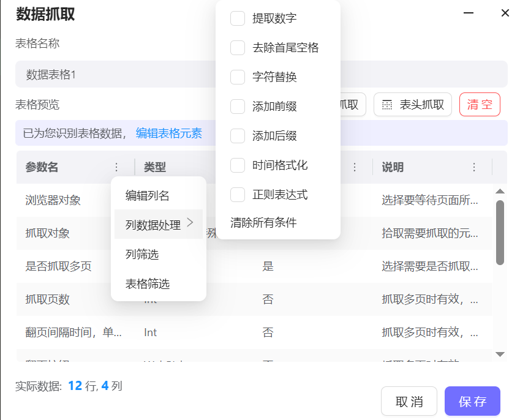Click the 保存 button
This screenshot has width=520, height=420.
click(x=472, y=402)
